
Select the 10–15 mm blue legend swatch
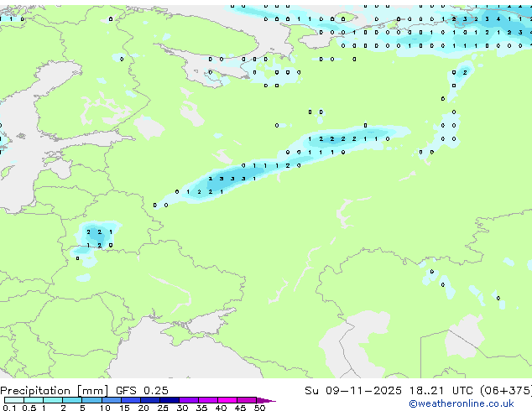(x=112, y=400)
